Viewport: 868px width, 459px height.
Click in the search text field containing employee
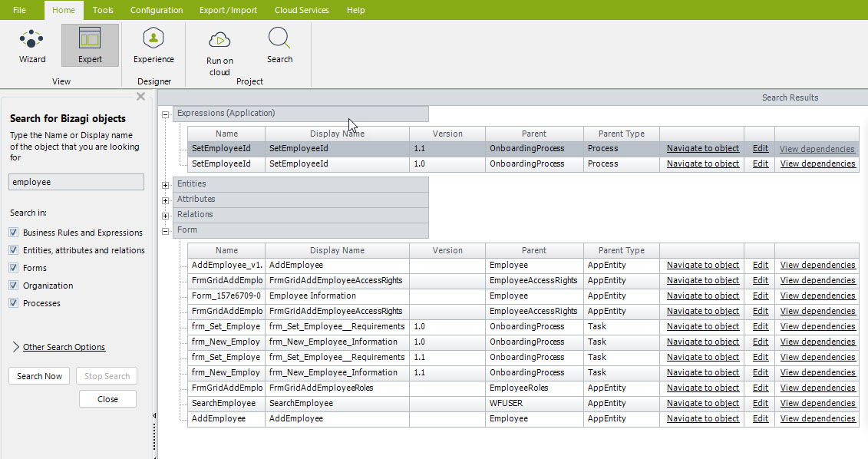tap(77, 182)
